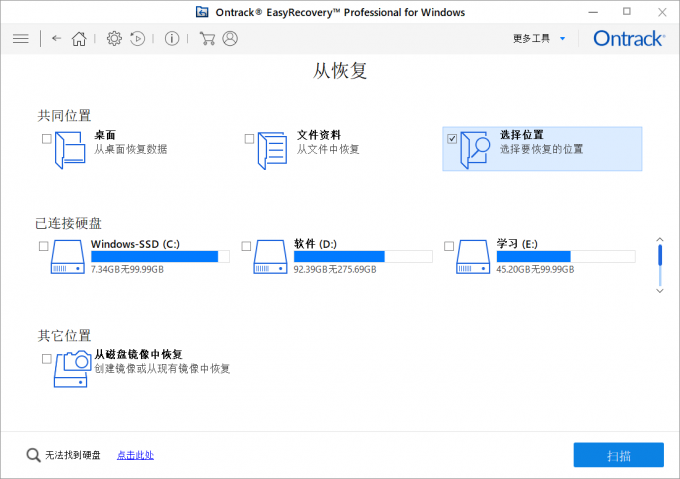The height and width of the screenshot is (479, 680).
Task: Click the 创建镜像或从现有镜像中恢复 description
Action: click(x=162, y=369)
